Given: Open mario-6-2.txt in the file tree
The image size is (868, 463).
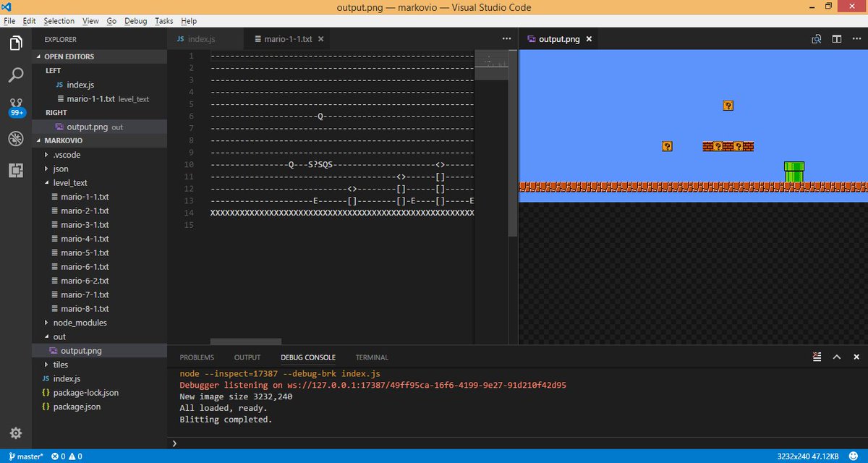Looking at the screenshot, I should [x=100, y=281].
